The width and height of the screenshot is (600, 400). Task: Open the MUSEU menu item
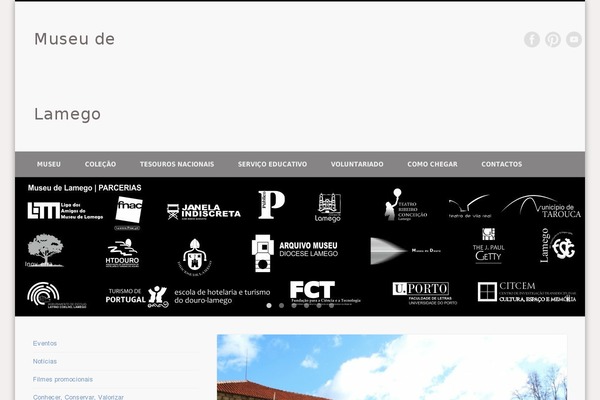coord(49,164)
